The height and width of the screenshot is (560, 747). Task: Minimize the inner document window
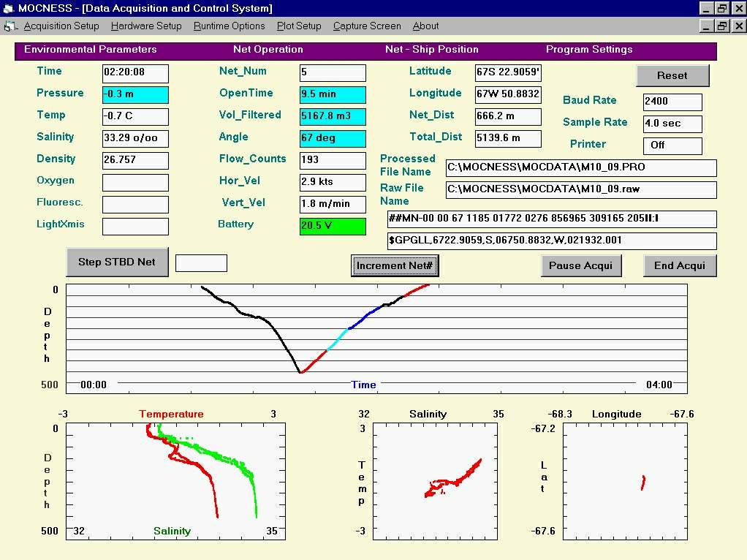point(707,26)
